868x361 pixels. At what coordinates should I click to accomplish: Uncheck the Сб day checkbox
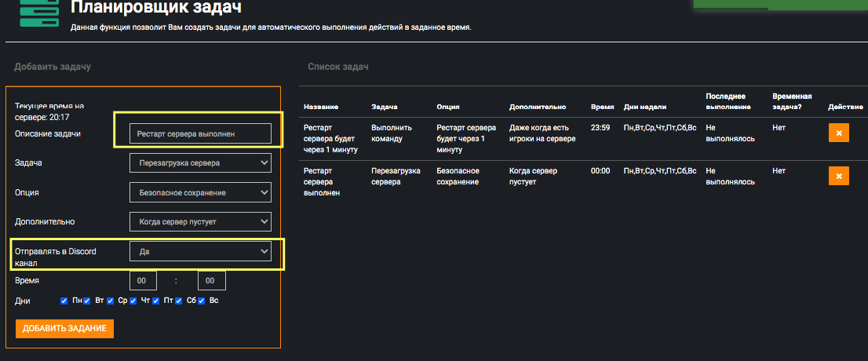(x=179, y=301)
